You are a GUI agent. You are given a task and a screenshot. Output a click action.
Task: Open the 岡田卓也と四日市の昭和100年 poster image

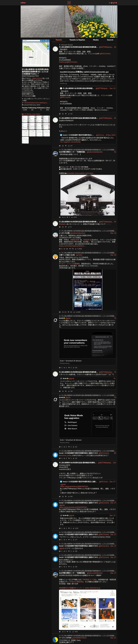pos(88,290)
